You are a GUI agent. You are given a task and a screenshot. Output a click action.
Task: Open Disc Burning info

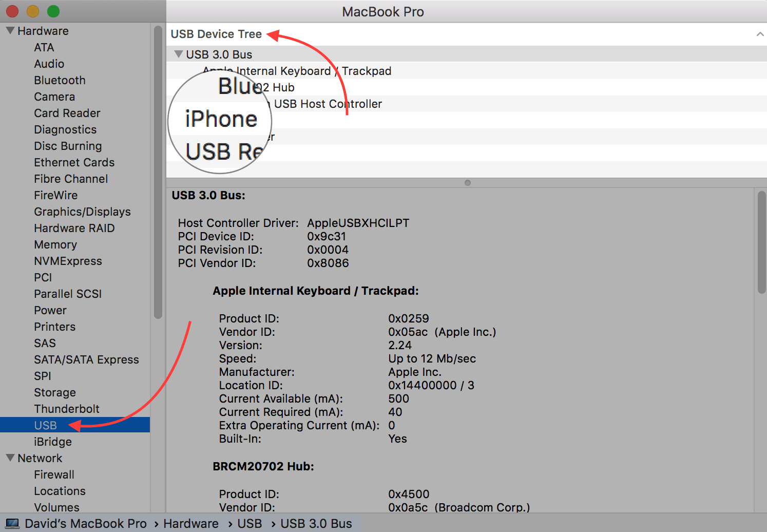click(68, 146)
